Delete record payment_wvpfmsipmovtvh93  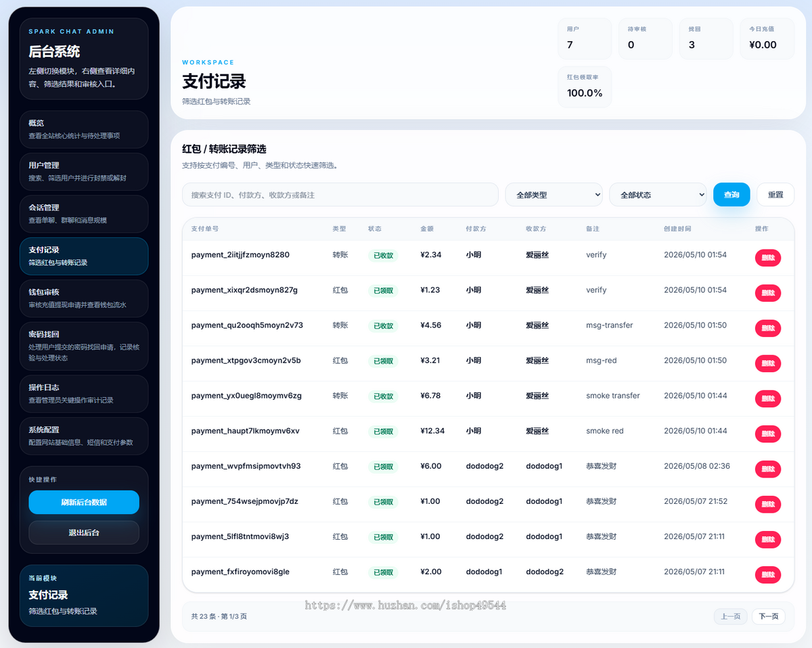pos(768,469)
